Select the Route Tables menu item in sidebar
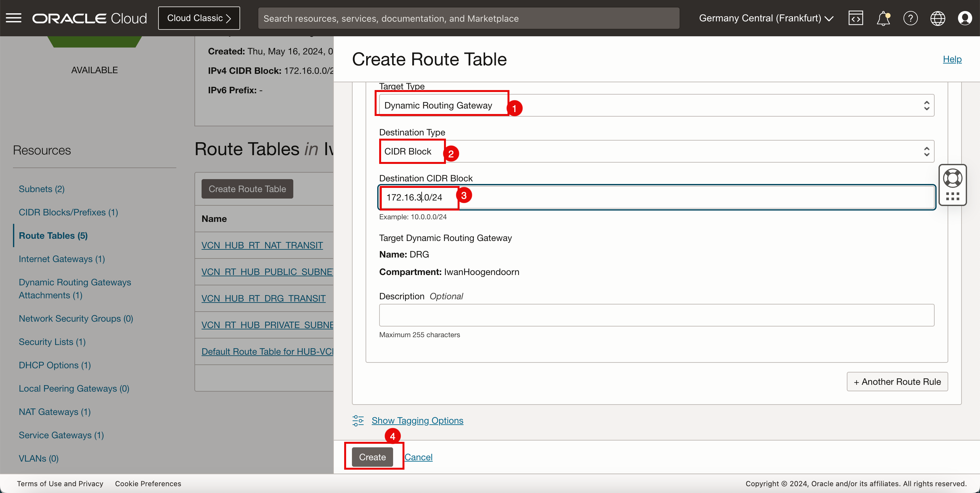 coord(53,235)
